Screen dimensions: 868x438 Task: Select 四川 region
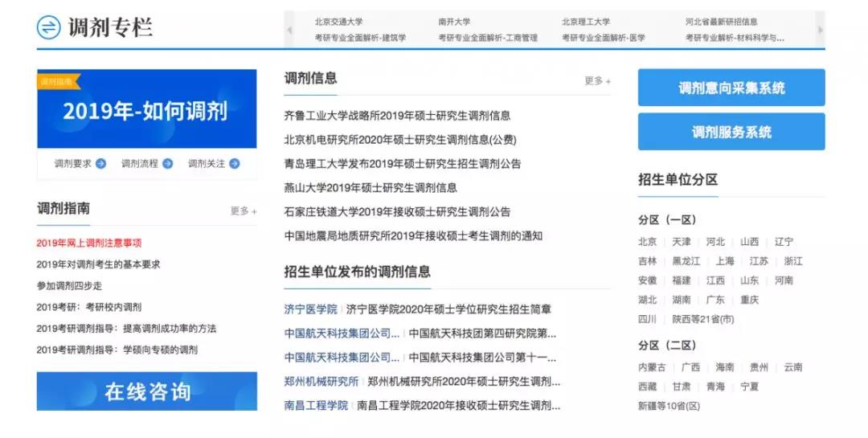point(647,320)
